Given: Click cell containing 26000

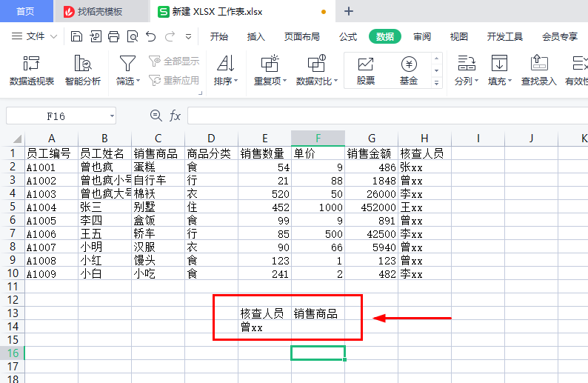Looking at the screenshot, I should pyautogui.click(x=371, y=194).
